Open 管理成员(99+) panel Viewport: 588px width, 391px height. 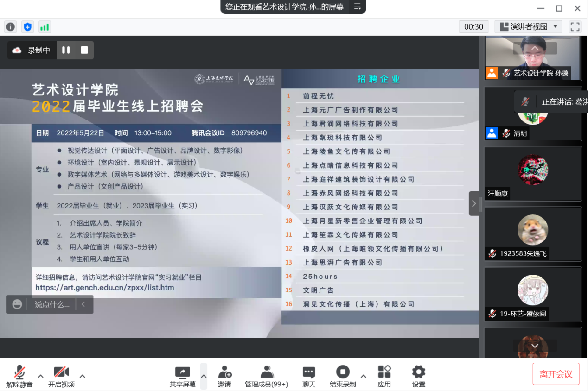click(267, 376)
